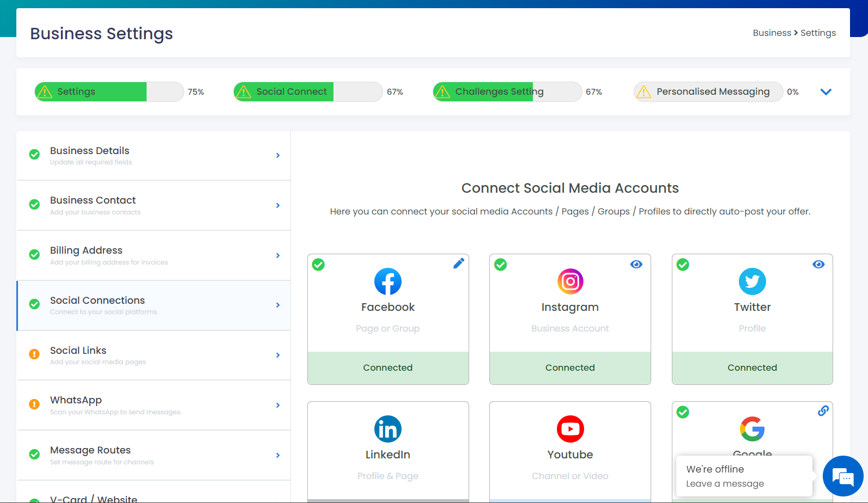Viewport: 868px width, 503px height.
Task: Expand Social Links with its chevron
Action: pos(278,355)
